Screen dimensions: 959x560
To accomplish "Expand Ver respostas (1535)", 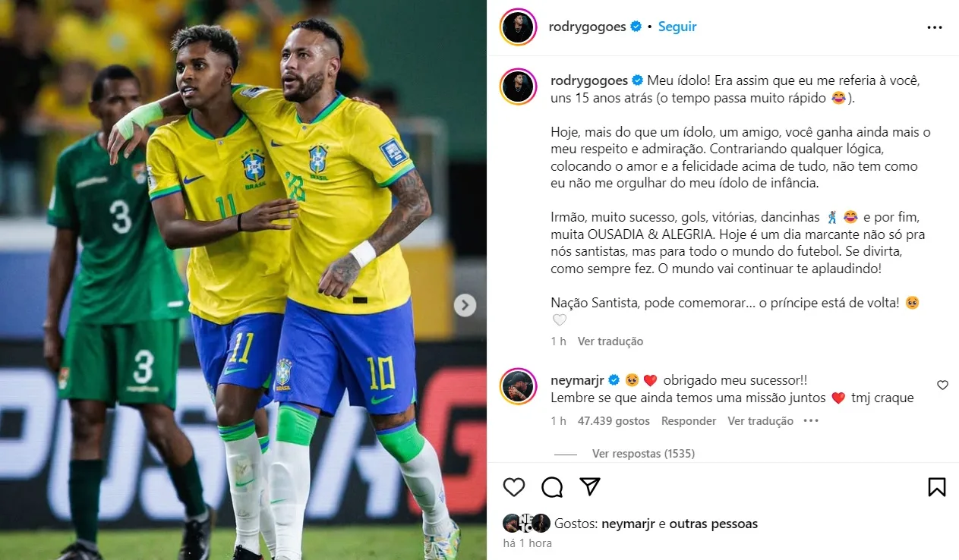I will (643, 454).
